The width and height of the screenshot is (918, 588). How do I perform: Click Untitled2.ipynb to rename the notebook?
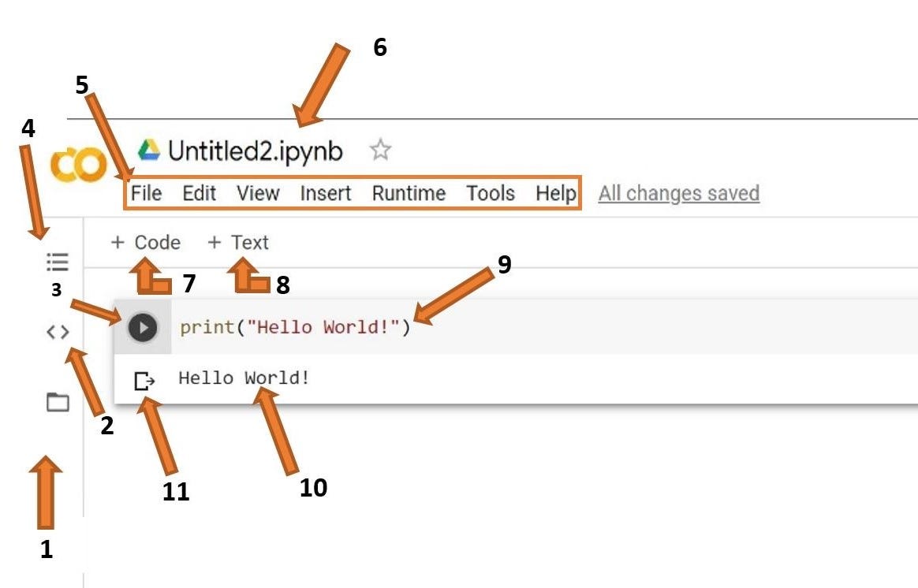point(256,150)
